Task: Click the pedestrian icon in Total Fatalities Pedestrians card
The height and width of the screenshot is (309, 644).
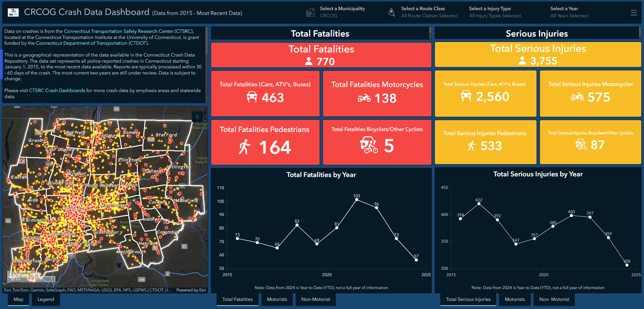Action: point(245,147)
